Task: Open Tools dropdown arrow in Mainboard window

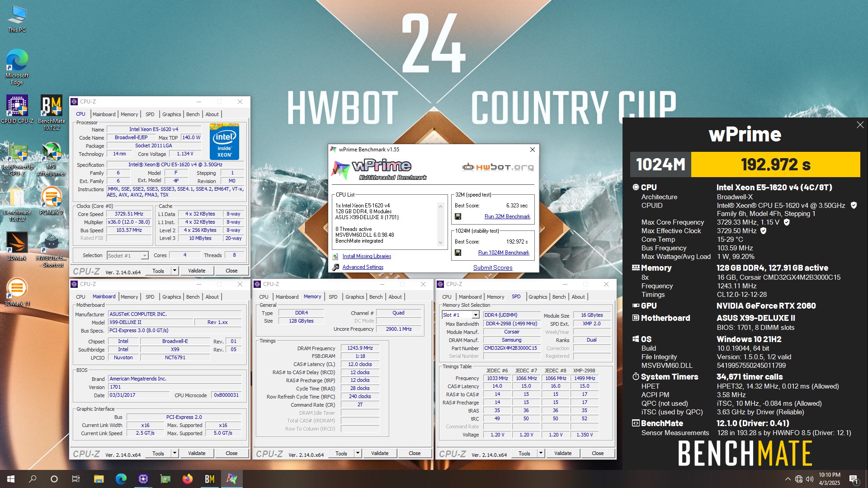Action: click(x=175, y=453)
